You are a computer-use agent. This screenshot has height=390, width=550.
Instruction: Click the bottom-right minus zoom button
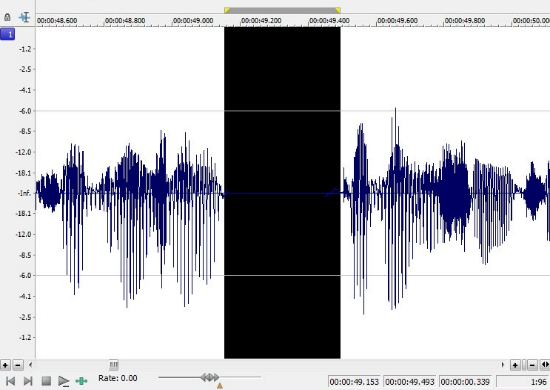click(532, 365)
